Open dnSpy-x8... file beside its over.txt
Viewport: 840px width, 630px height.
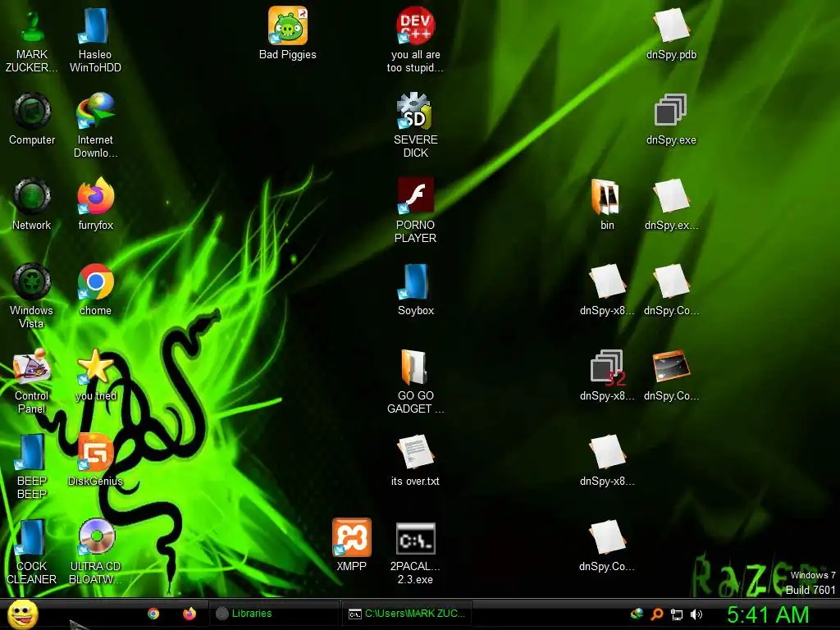[607, 460]
